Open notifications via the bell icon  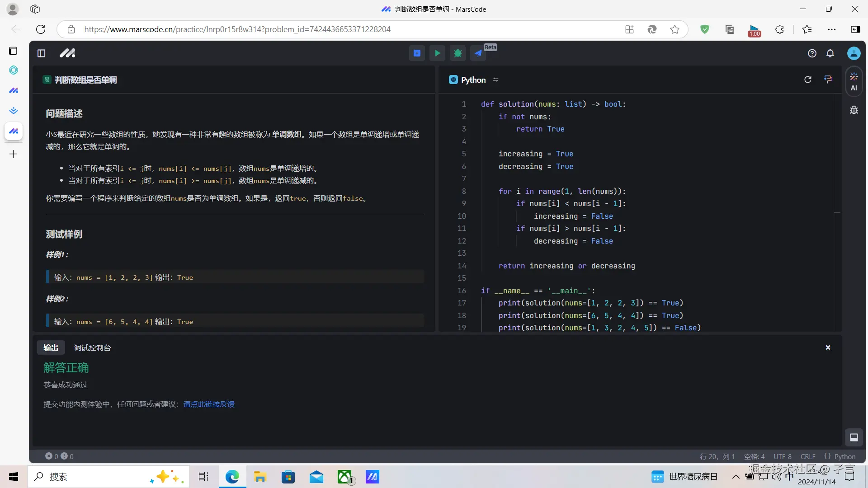[x=830, y=53]
